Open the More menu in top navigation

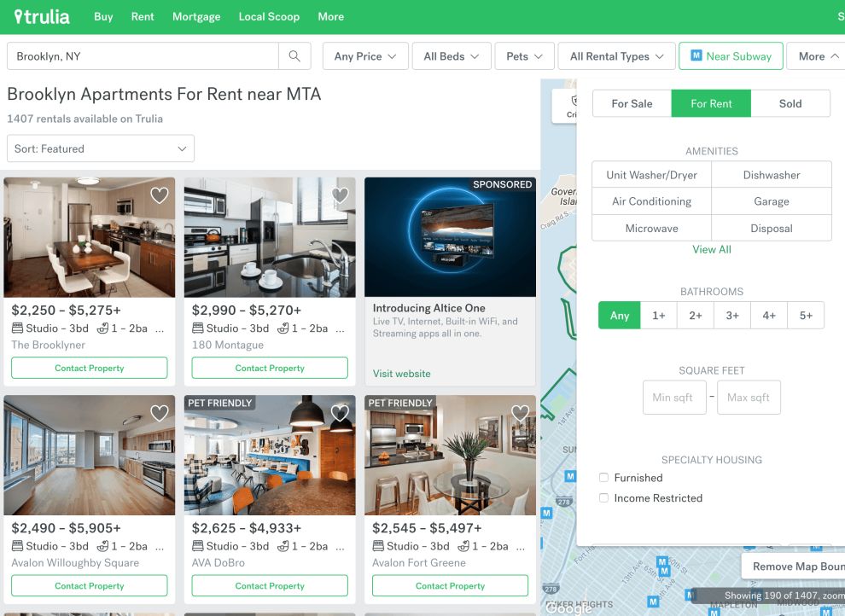click(331, 17)
